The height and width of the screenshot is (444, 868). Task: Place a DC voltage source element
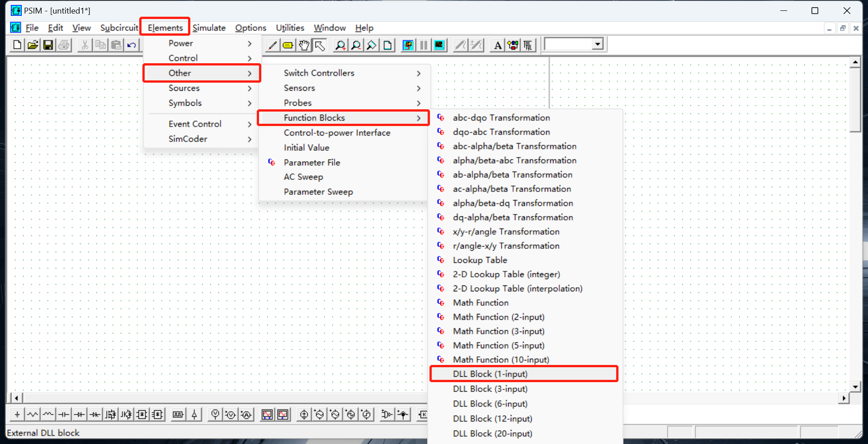(x=304, y=414)
